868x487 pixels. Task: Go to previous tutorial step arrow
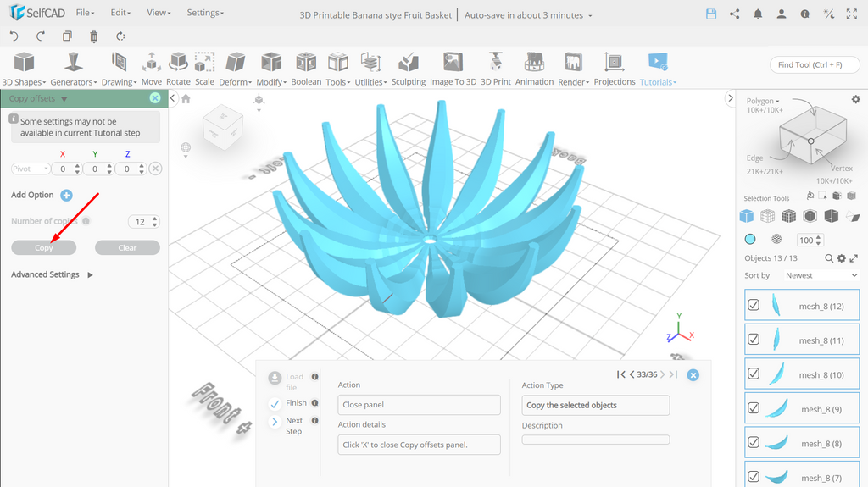point(632,374)
